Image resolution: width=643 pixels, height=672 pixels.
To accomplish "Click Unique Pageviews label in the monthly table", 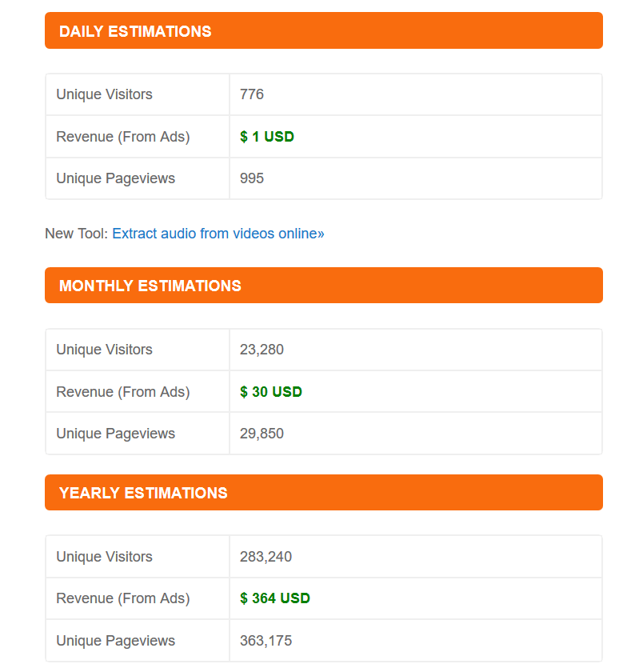I will pyautogui.click(x=115, y=434).
